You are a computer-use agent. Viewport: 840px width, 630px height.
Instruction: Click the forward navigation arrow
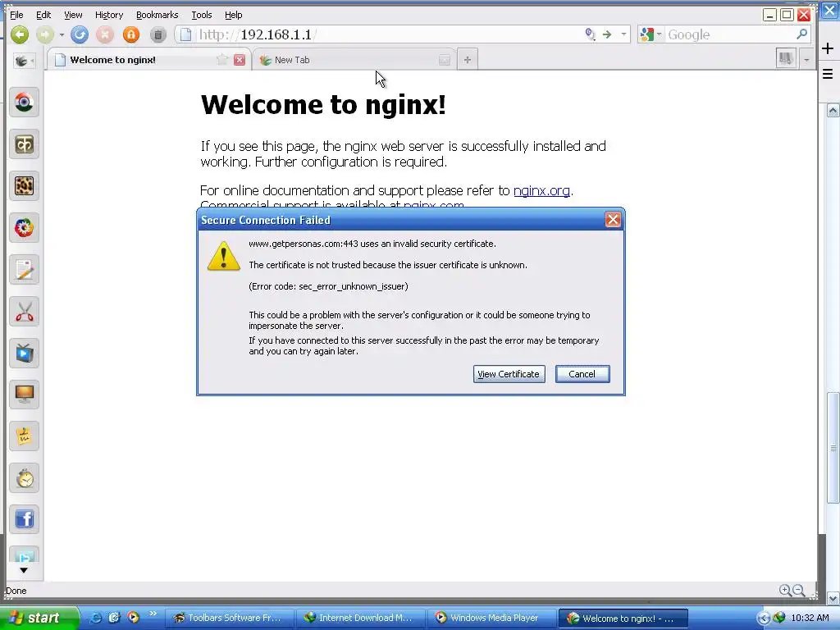click(45, 34)
